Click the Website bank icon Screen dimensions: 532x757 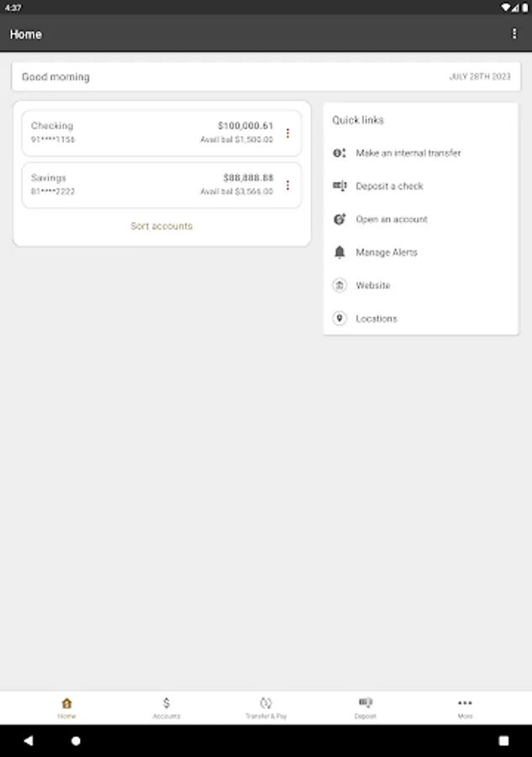point(340,285)
